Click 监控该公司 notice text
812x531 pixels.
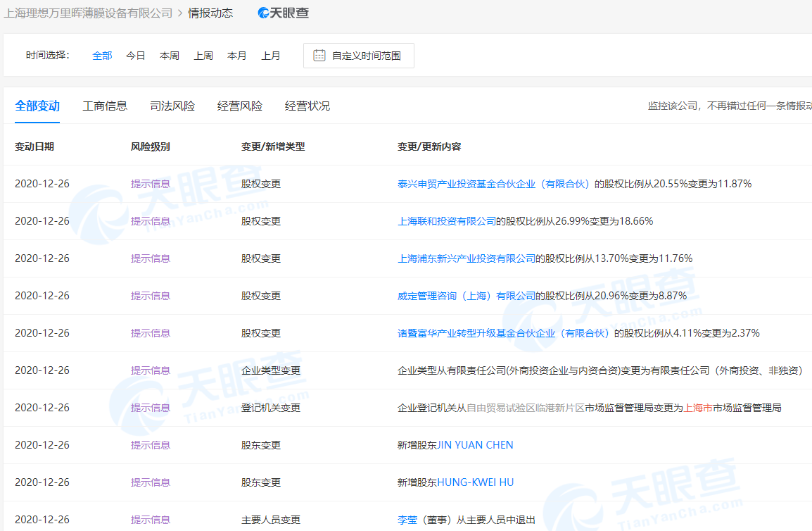[x=730, y=106]
